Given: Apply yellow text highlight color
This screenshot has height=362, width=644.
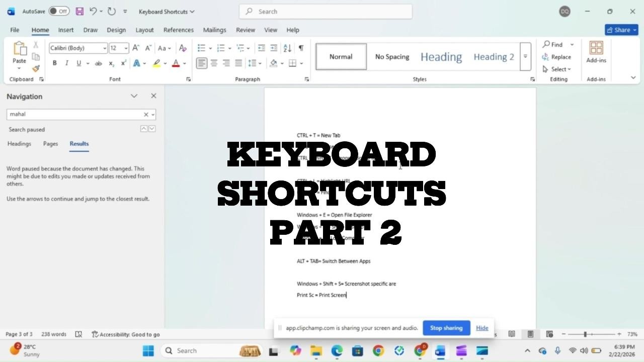Looking at the screenshot, I should [157, 63].
